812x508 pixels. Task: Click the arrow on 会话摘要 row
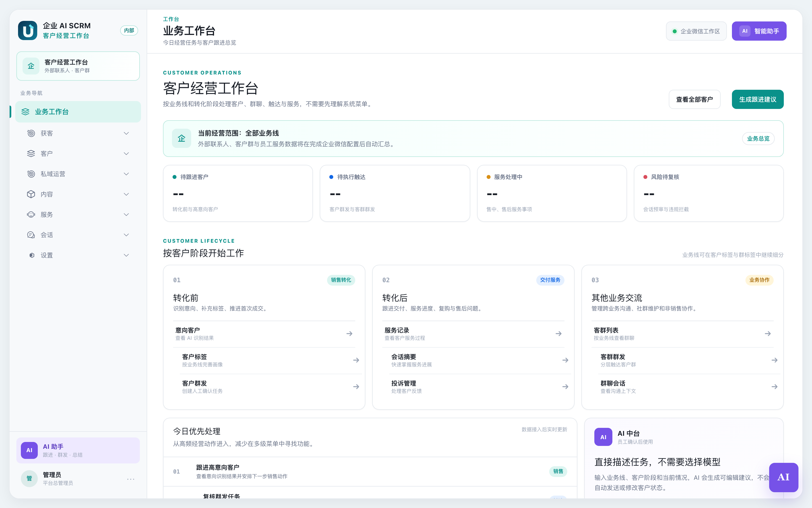point(565,360)
